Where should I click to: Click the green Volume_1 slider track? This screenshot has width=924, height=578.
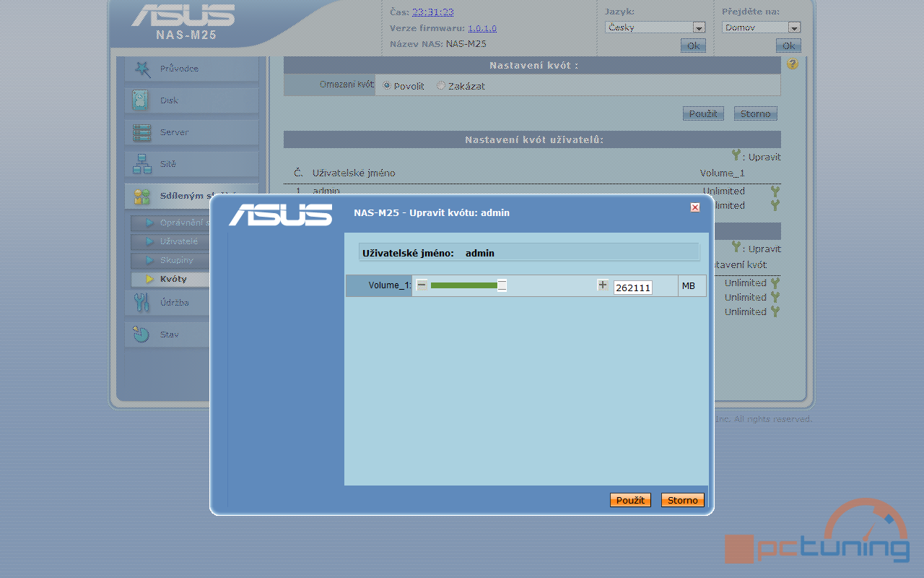(x=463, y=285)
